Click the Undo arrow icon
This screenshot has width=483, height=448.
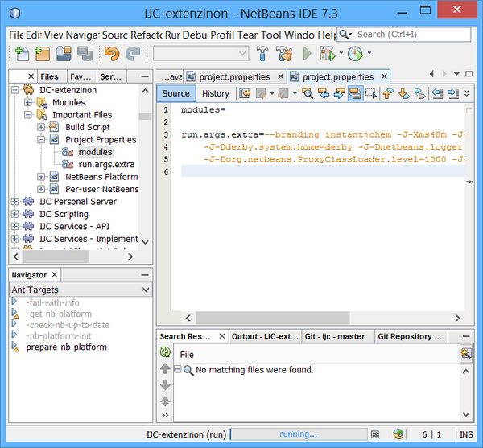112,54
